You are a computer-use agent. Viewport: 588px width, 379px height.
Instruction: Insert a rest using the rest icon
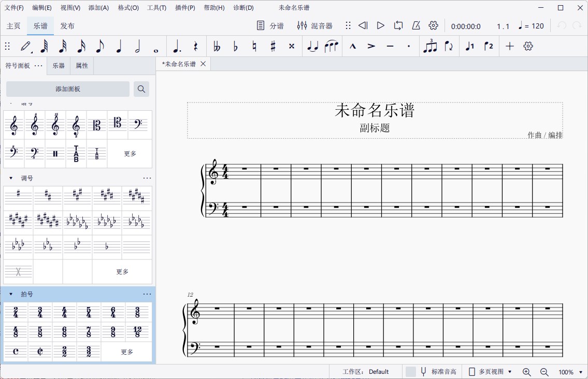(195, 46)
